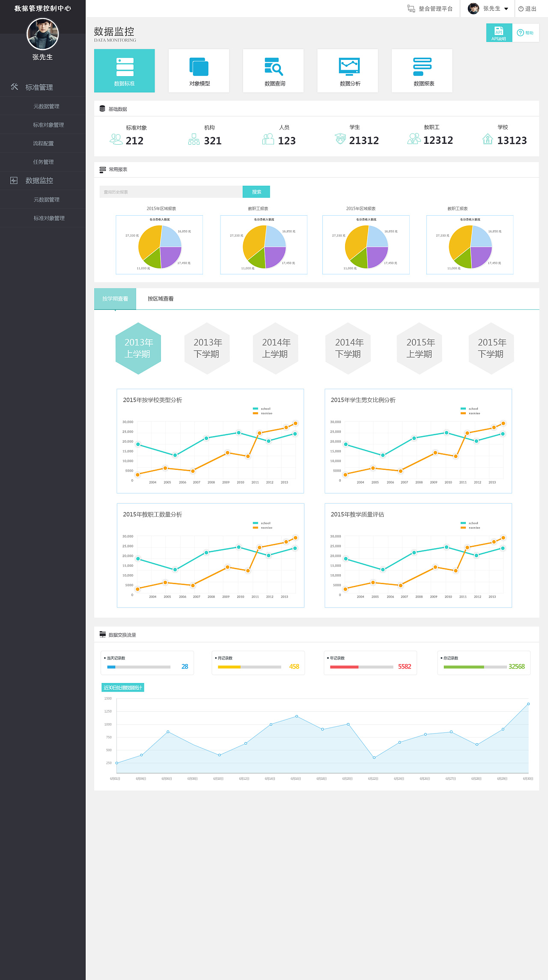Screen dimensions: 548x980
Task: Click the sidebar profile avatar photo
Action: 42,34
